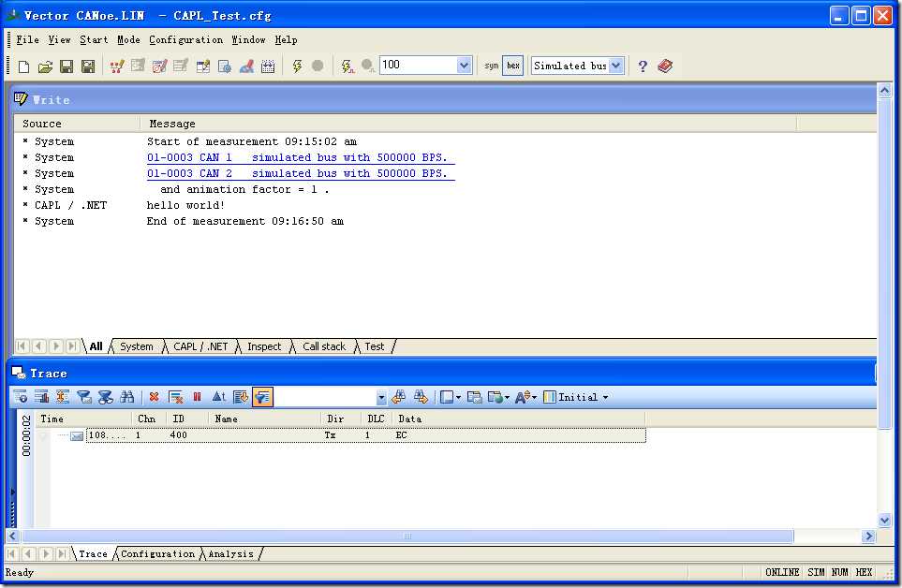Click the first Trace toolbar icon

20,397
